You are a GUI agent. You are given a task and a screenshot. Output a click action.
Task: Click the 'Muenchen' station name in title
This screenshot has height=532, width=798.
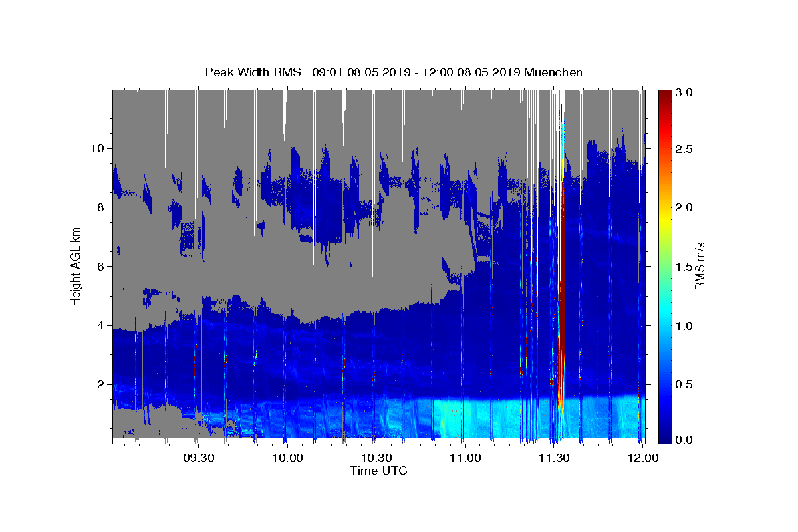click(553, 72)
